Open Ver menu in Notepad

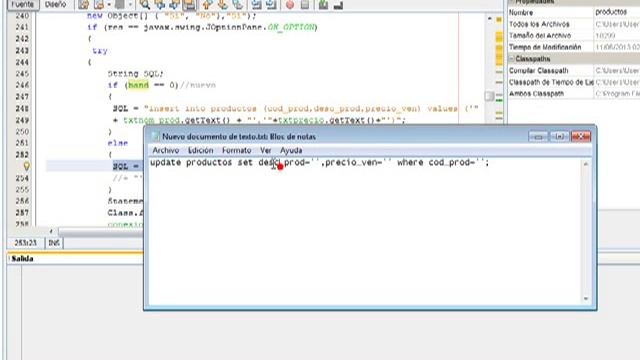(x=266, y=151)
